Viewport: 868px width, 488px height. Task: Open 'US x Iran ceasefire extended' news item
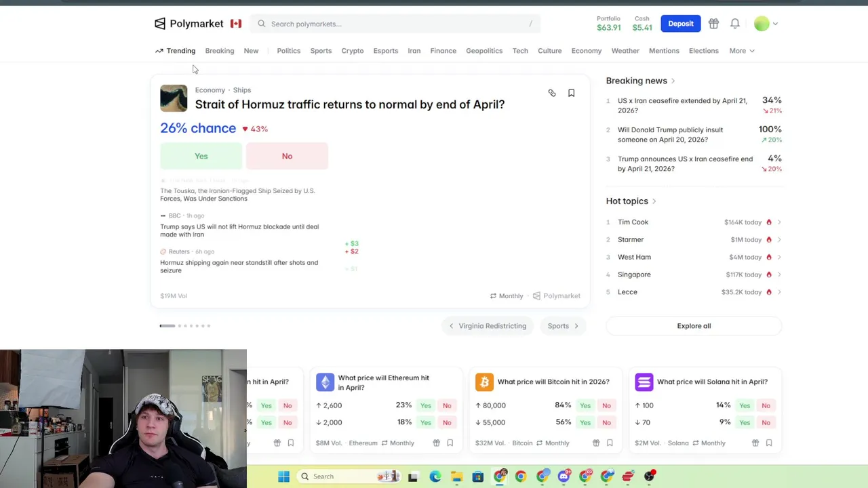point(682,105)
